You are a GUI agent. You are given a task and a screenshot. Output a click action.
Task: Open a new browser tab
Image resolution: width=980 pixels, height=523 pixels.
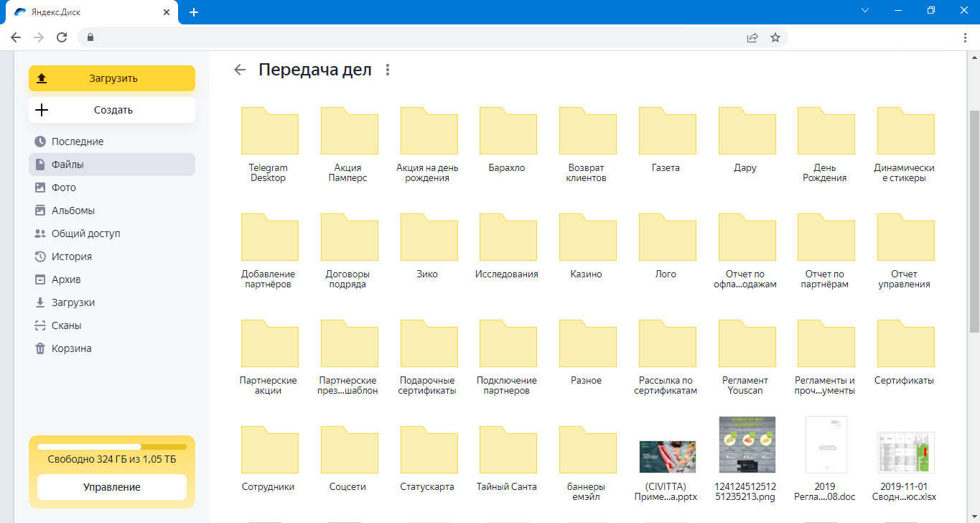[194, 12]
